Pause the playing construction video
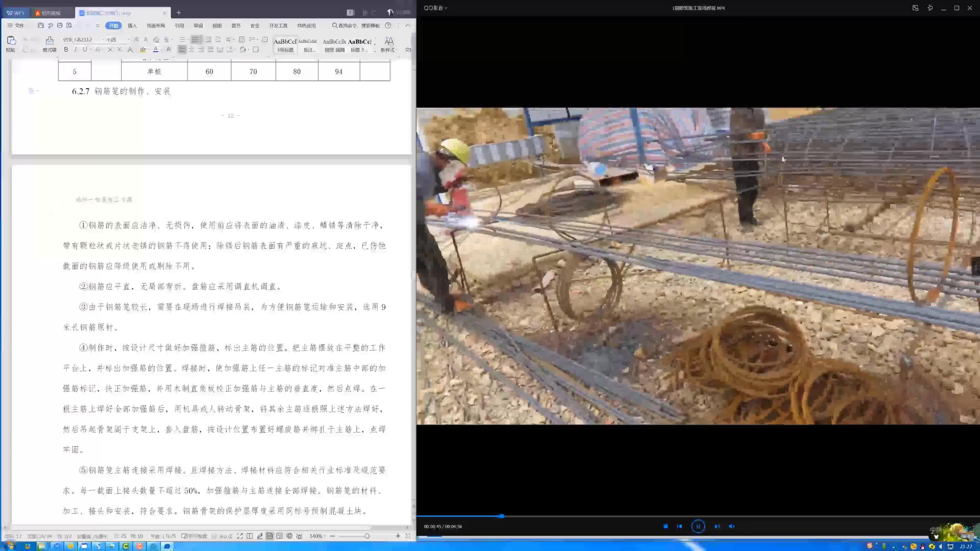Viewport: 980px width, 551px height. (x=699, y=526)
